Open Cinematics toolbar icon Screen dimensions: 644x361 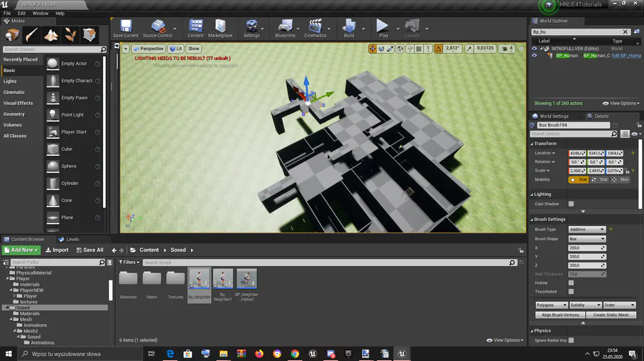tap(315, 29)
